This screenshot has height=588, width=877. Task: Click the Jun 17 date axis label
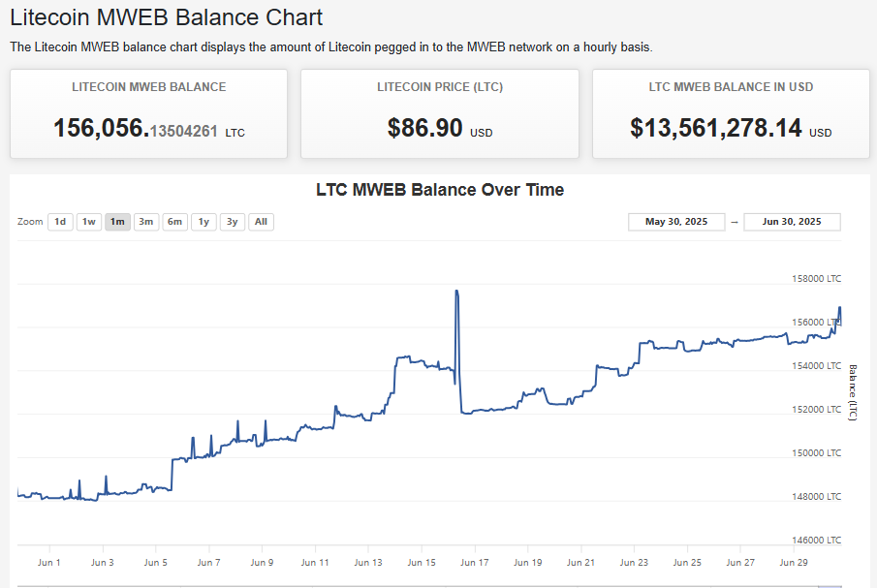point(474,563)
